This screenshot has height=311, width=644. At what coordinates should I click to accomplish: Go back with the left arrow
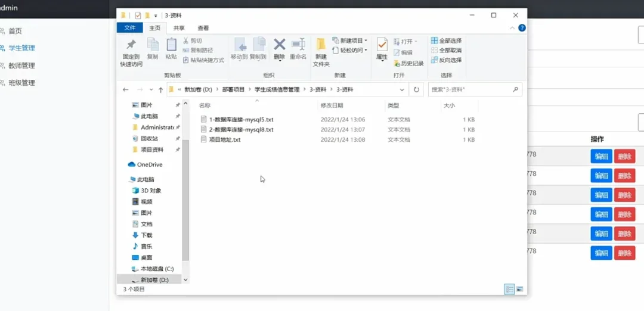[126, 89]
